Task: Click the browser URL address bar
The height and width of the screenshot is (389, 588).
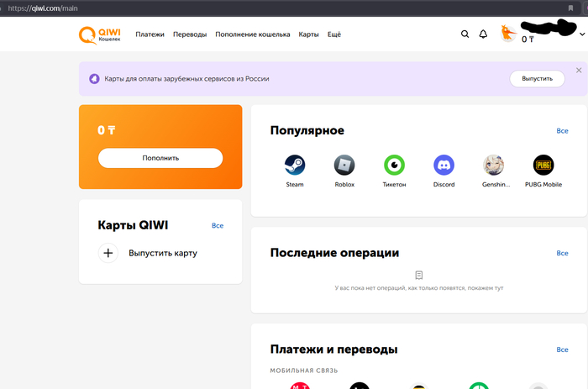Action: pyautogui.click(x=252, y=8)
